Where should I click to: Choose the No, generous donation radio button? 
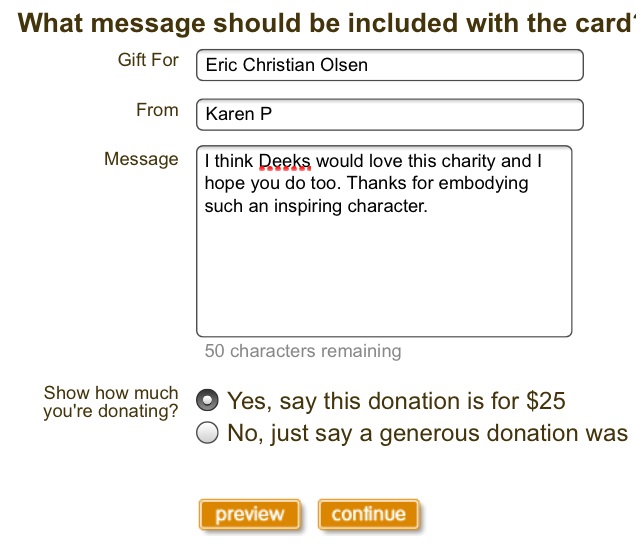click(x=208, y=433)
